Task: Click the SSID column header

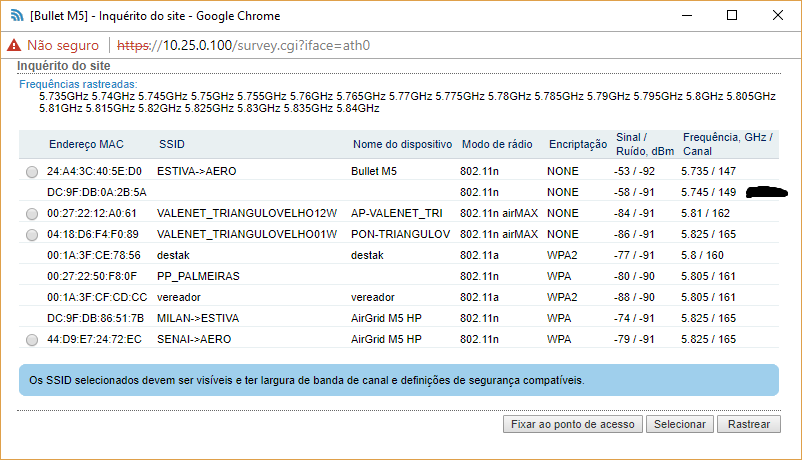Action: point(172,145)
